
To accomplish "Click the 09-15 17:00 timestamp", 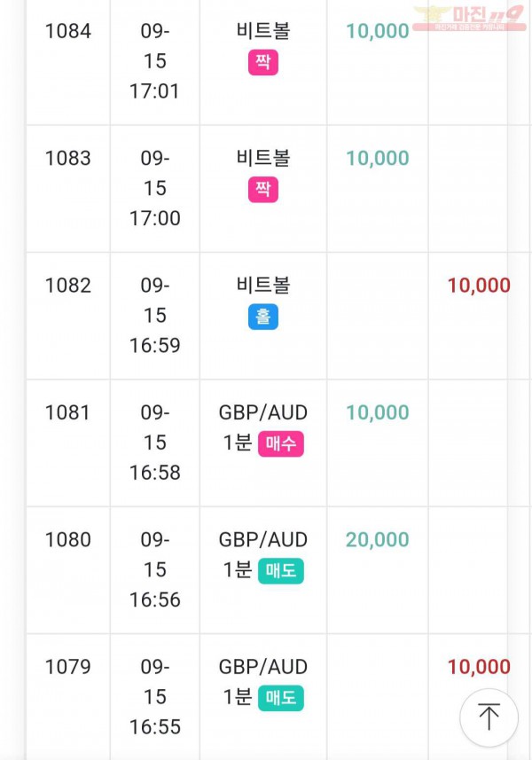I will tap(155, 188).
